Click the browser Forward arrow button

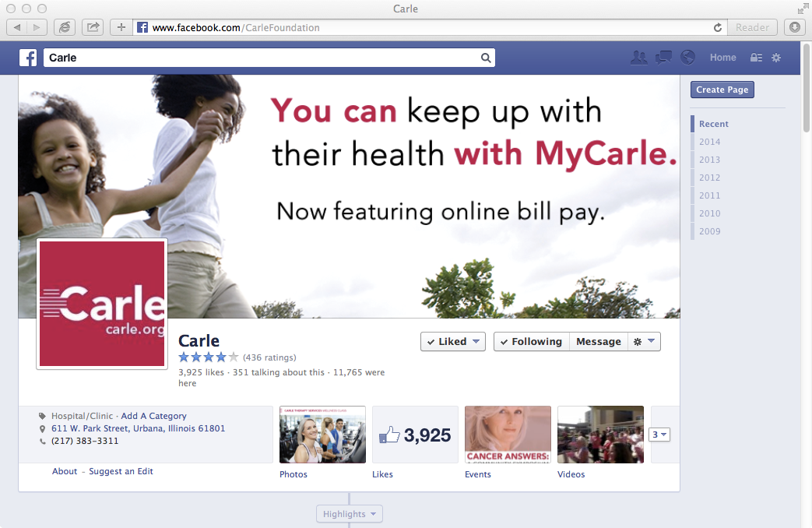pyautogui.click(x=37, y=27)
